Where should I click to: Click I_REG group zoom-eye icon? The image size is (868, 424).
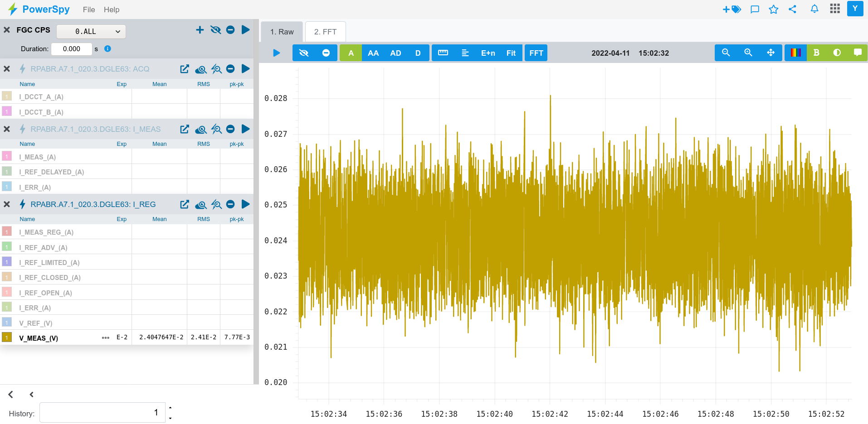click(x=216, y=204)
